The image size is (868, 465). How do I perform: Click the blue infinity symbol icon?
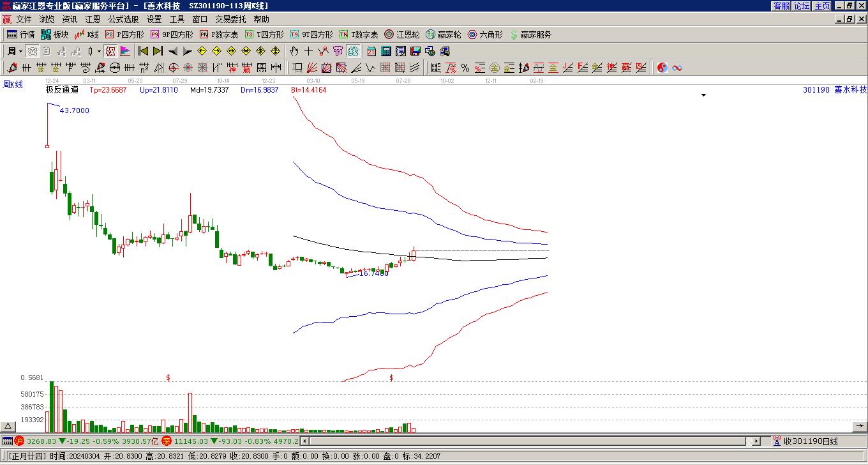pos(677,68)
